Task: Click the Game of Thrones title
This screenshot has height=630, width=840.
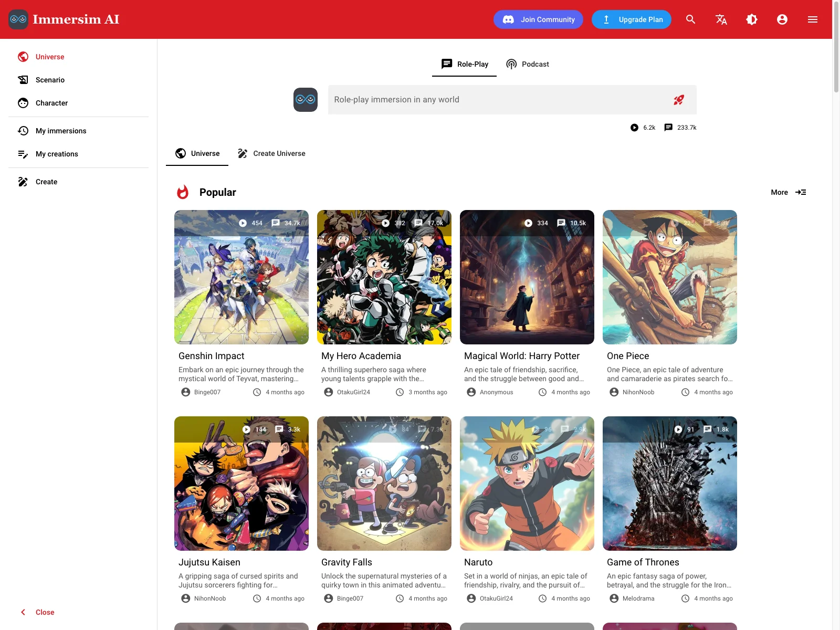Action: pos(643,562)
